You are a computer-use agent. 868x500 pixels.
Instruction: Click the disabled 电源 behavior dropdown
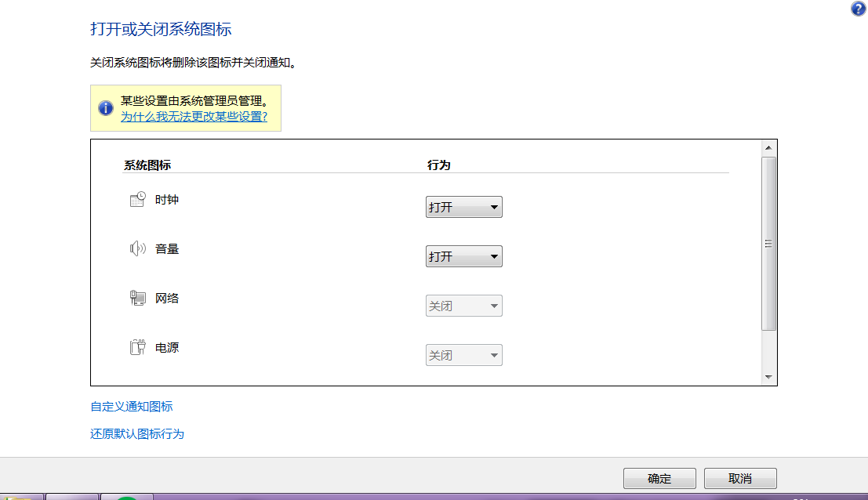463,356
